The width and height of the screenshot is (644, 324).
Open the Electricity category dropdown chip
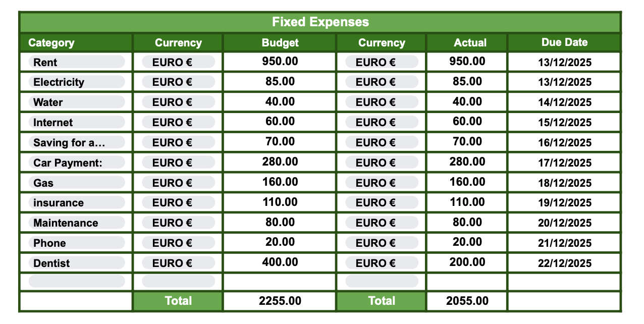pos(76,82)
